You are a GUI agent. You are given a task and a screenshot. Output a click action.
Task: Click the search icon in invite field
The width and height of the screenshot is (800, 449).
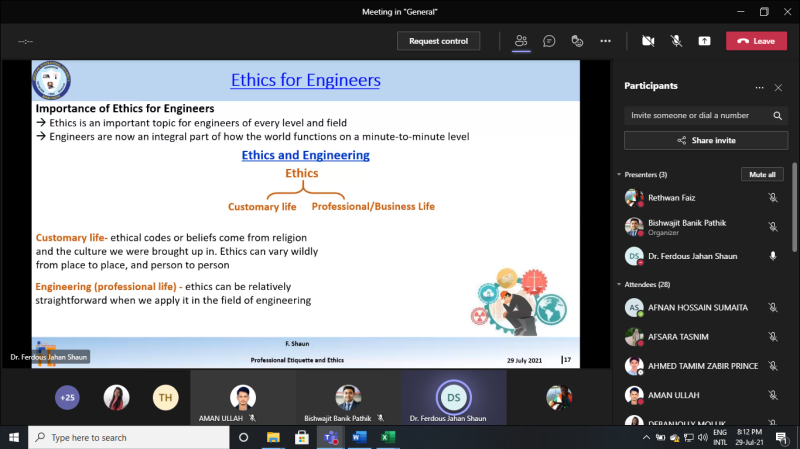(x=777, y=115)
